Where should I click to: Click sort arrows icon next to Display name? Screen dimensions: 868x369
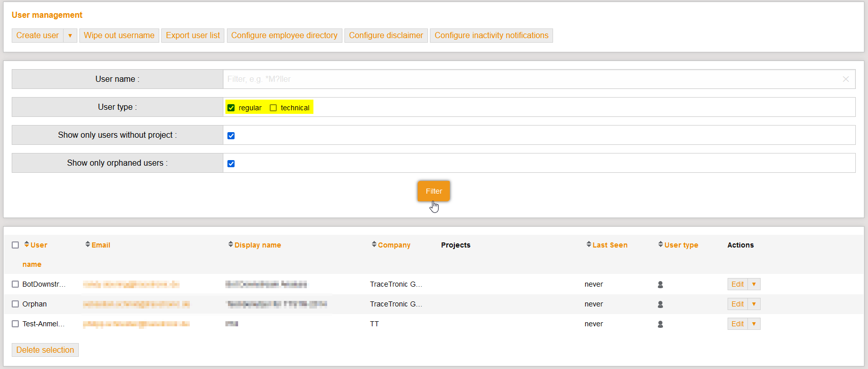230,244
